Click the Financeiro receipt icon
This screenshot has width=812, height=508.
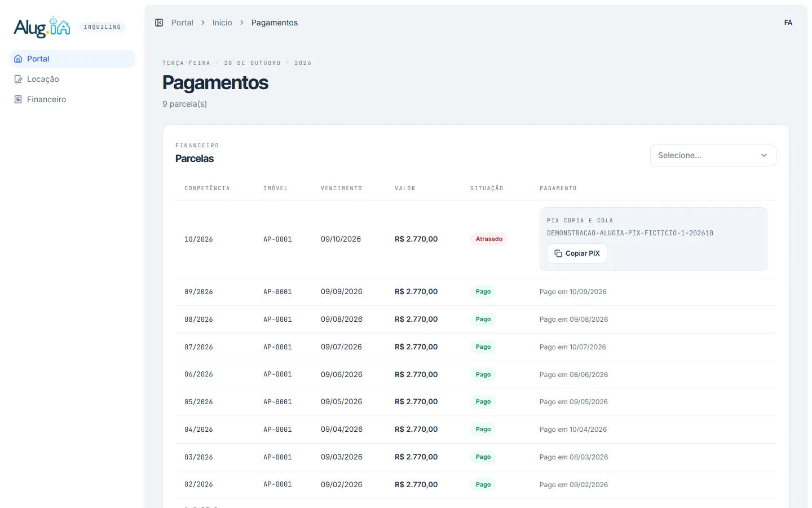(18, 99)
